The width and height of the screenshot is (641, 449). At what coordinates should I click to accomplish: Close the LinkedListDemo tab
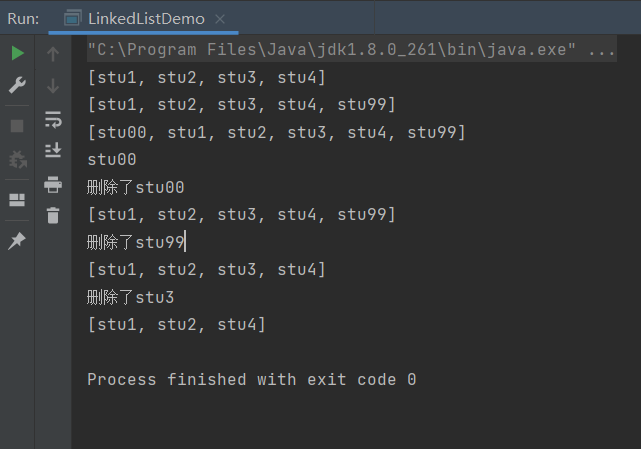pyautogui.click(x=220, y=19)
